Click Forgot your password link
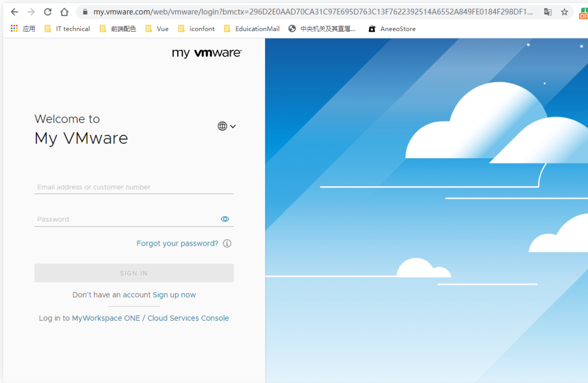Image resolution: width=588 pixels, height=383 pixels. click(x=177, y=244)
